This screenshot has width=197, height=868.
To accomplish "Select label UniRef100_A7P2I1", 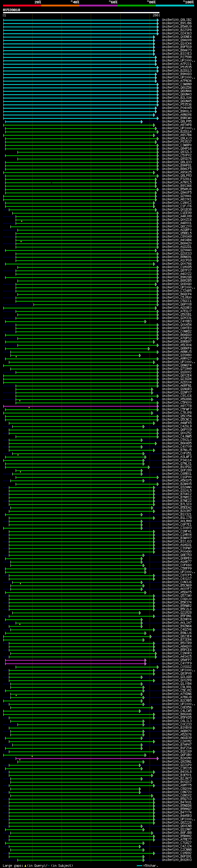I will click(x=177, y=64).
